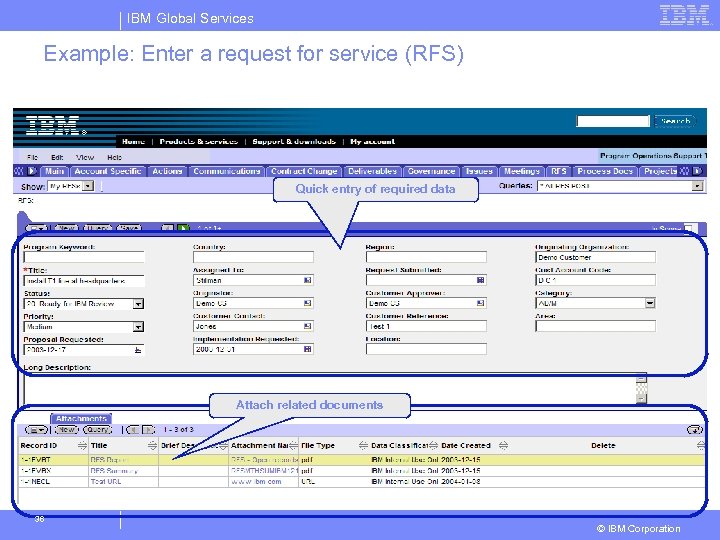Click New in Attachments toolbar
The image size is (720, 540).
66,430
